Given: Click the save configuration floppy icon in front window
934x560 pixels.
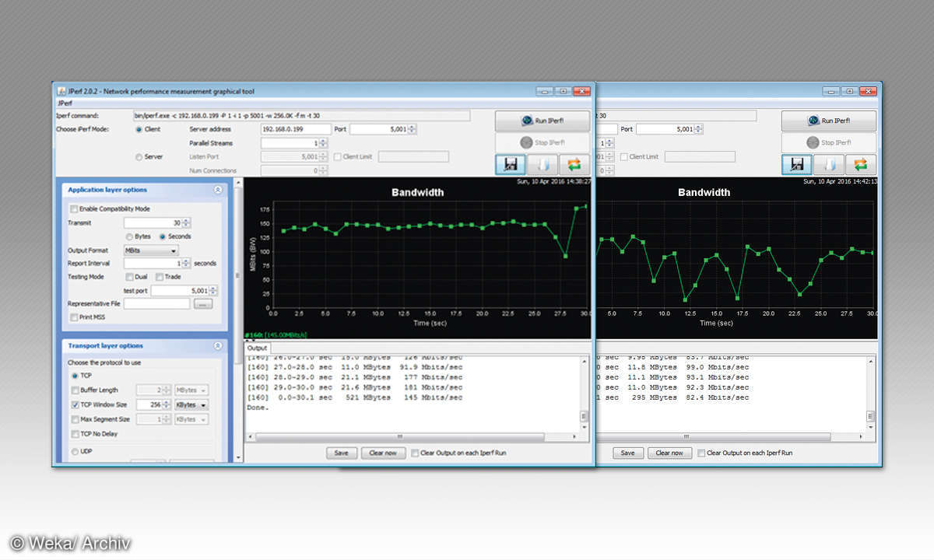Looking at the screenshot, I should coord(511,165).
